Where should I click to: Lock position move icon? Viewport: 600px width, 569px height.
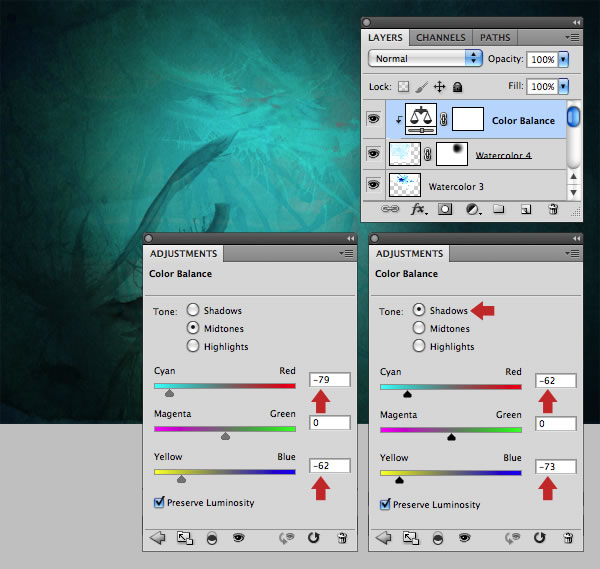439,87
